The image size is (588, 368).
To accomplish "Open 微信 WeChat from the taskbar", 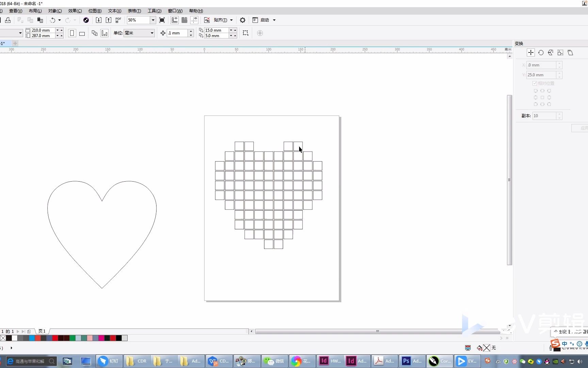I will [x=275, y=361].
